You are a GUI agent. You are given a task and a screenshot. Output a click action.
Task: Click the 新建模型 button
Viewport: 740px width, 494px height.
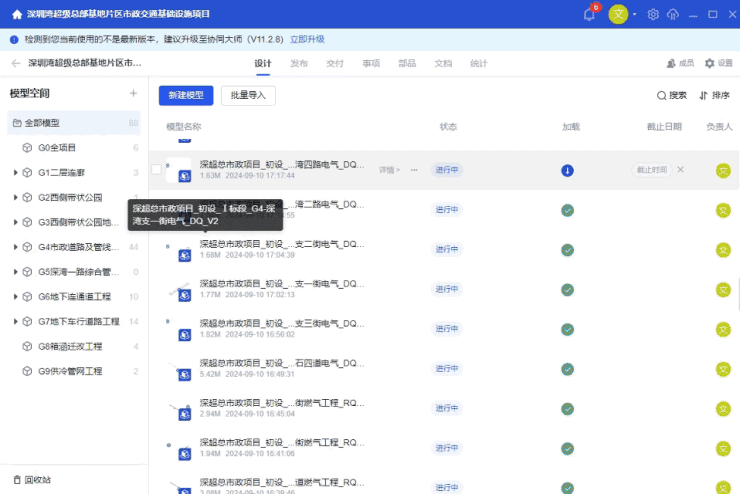click(x=185, y=95)
